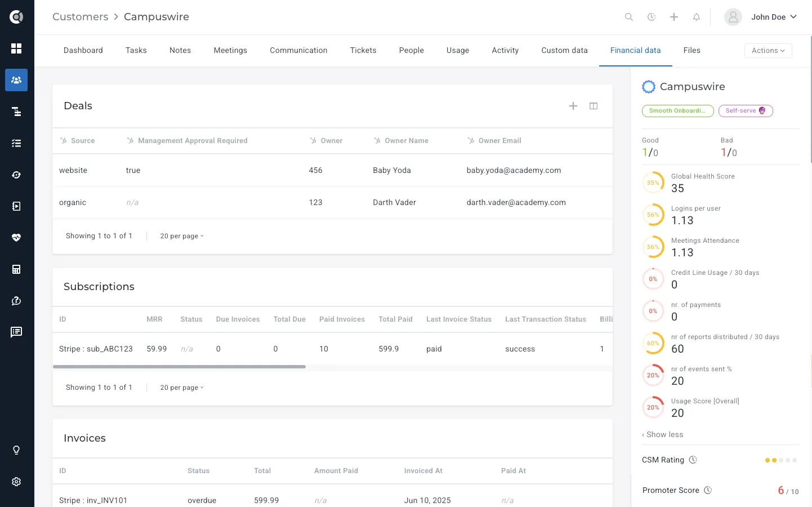This screenshot has height=507, width=812.
Task: Click the heartbeat health icon in sidebar
Action: coord(16,238)
